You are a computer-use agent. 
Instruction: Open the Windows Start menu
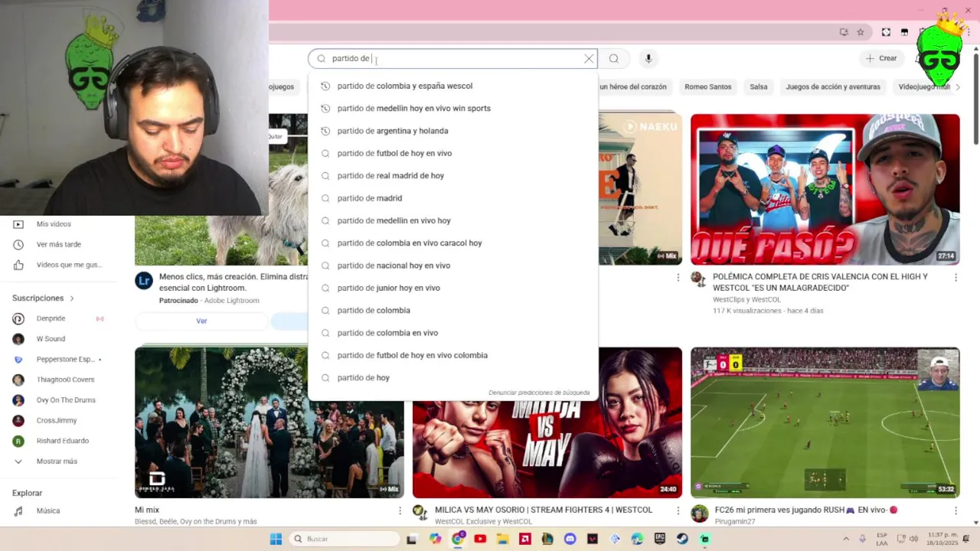[x=276, y=539]
